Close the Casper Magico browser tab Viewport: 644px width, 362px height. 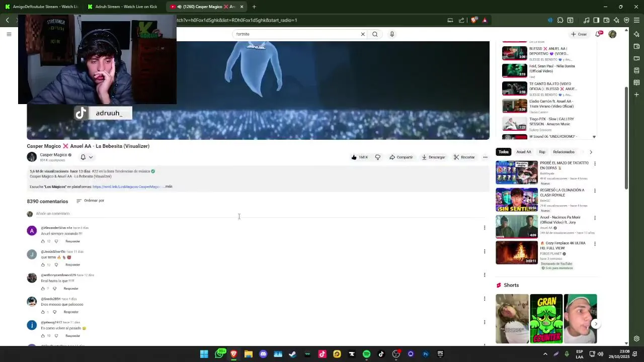pyautogui.click(x=242, y=7)
